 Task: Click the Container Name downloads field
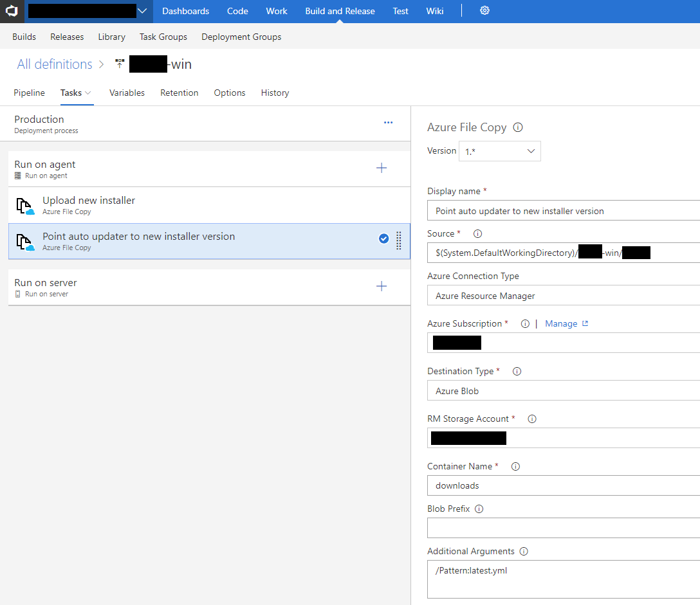(564, 485)
